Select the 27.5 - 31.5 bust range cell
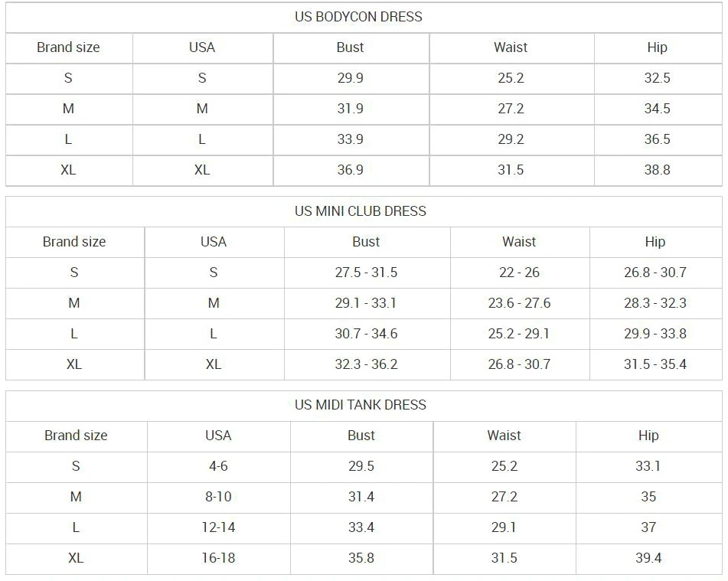The height and width of the screenshot is (581, 728). pyautogui.click(x=366, y=273)
